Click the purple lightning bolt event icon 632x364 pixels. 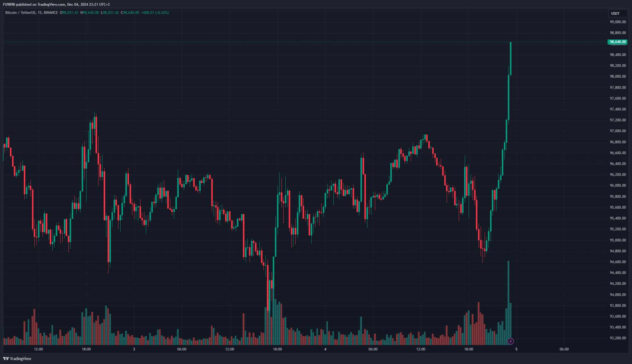pyautogui.click(x=511, y=341)
